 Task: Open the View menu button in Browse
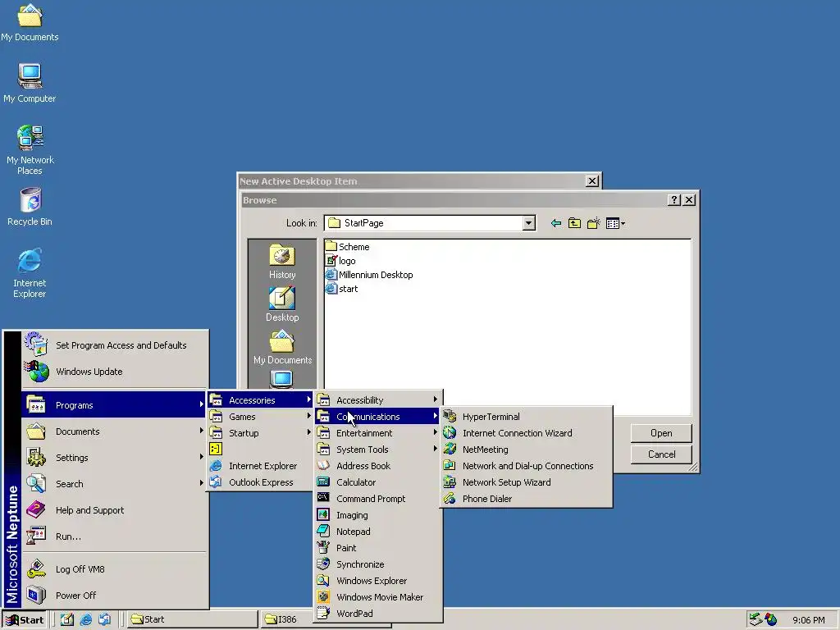(x=615, y=223)
